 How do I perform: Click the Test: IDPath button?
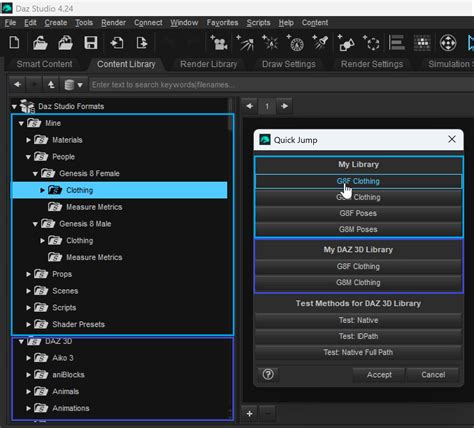click(358, 336)
